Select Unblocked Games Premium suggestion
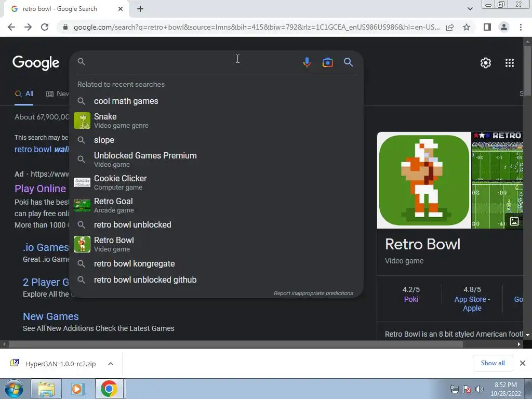 [x=216, y=159]
